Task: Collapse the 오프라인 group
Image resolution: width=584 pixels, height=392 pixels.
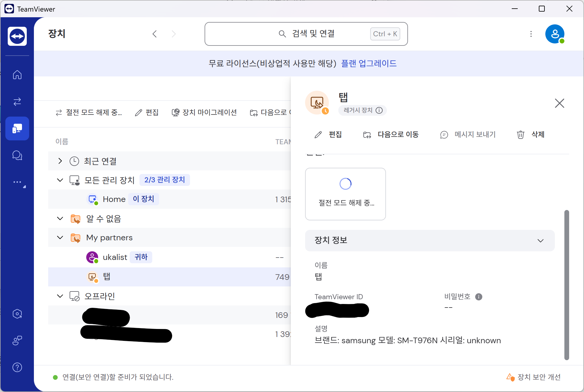Action: [60, 296]
